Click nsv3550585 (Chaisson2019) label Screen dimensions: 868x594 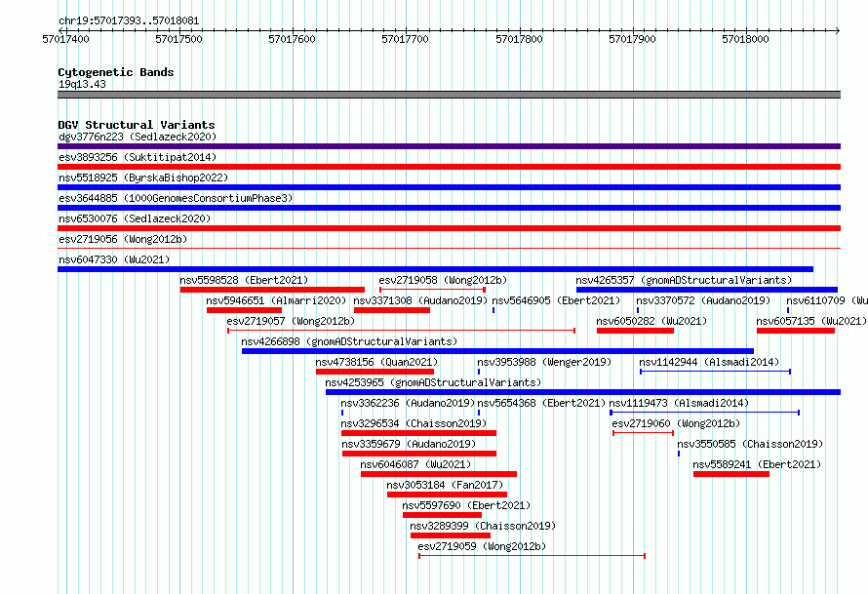[750, 444]
